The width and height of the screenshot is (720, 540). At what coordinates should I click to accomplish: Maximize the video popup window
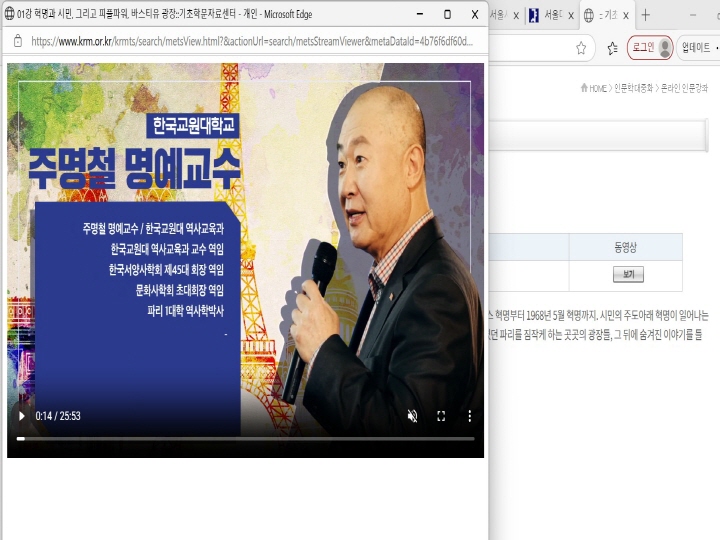pyautogui.click(x=447, y=14)
